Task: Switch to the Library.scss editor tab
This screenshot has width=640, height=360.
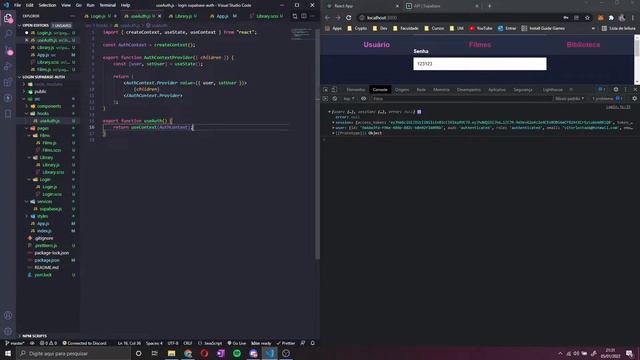Action: (x=266, y=16)
